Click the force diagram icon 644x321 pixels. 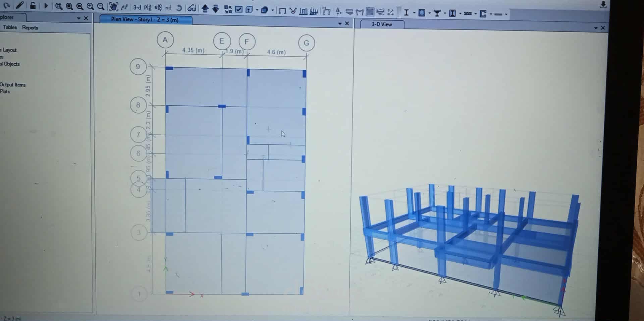coord(314,12)
